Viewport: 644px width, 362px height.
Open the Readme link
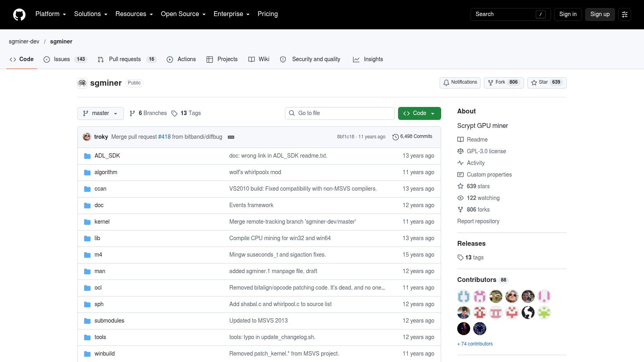click(473, 140)
